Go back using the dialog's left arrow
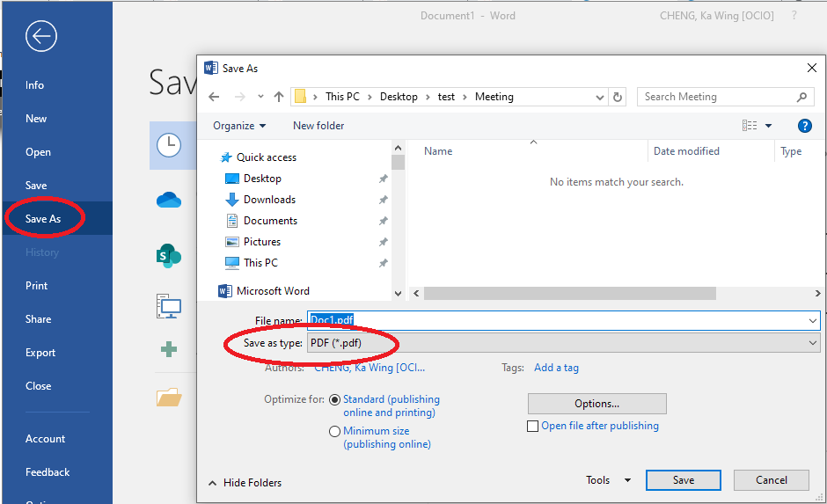Viewport: 827px width, 504px height. [214, 97]
